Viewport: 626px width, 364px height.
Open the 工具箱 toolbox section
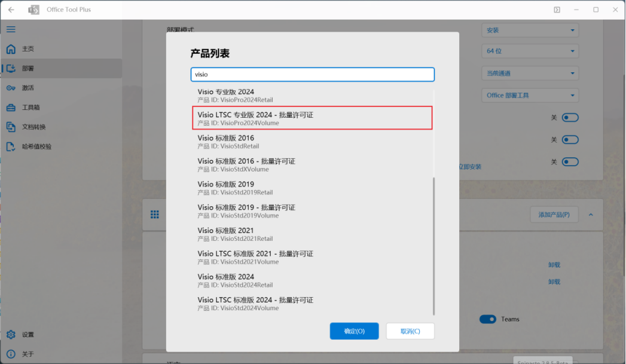click(61, 108)
